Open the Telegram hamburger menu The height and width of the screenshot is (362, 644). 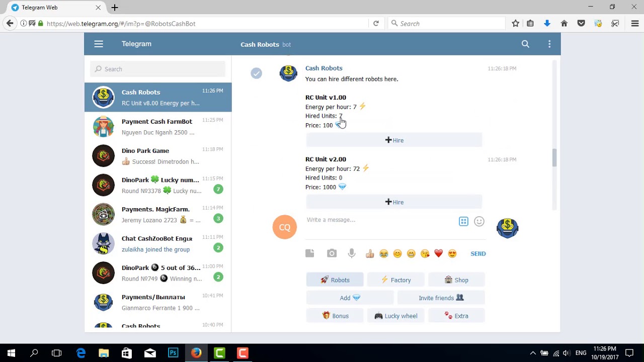coord(99,44)
